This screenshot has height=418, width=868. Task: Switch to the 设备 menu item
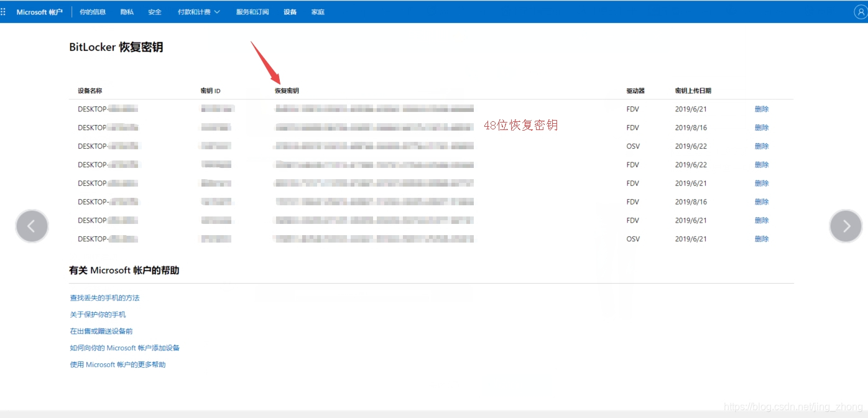[x=290, y=12]
